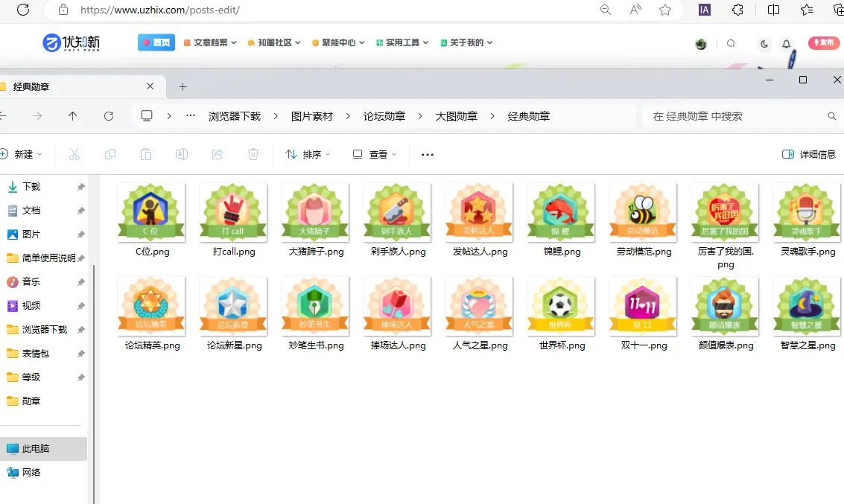This screenshot has height=504, width=844.
Task: Select the 锦鲤.png badge thumbnail
Action: pyautogui.click(x=560, y=213)
